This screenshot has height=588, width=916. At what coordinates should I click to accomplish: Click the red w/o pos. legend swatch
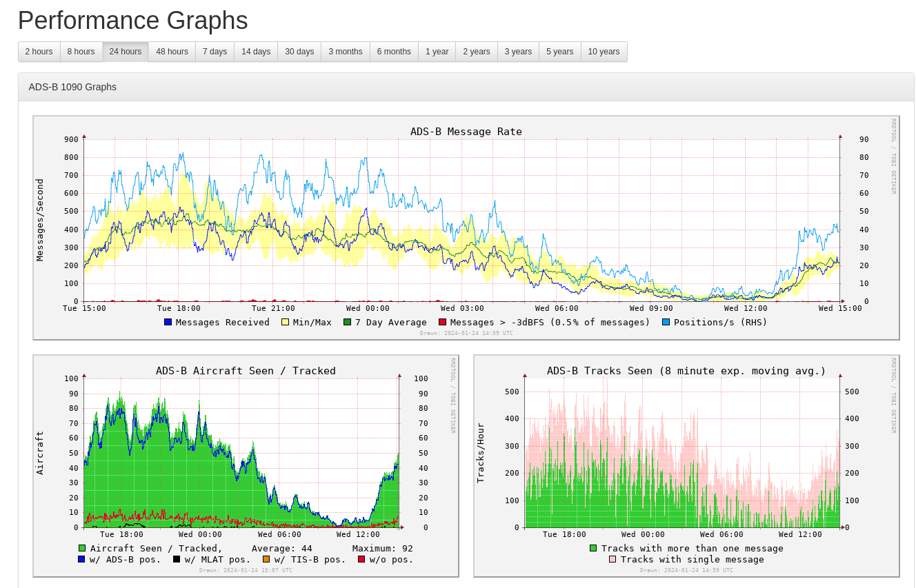tap(361, 559)
